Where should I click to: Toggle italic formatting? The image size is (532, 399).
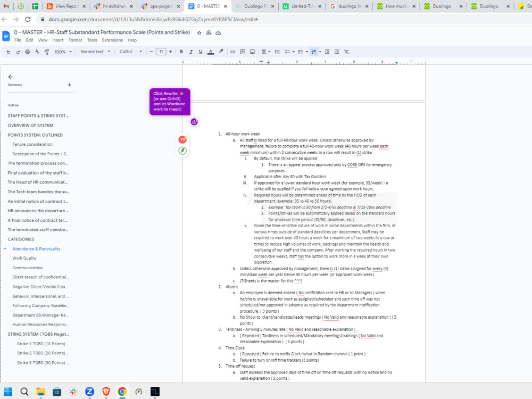click(191, 52)
